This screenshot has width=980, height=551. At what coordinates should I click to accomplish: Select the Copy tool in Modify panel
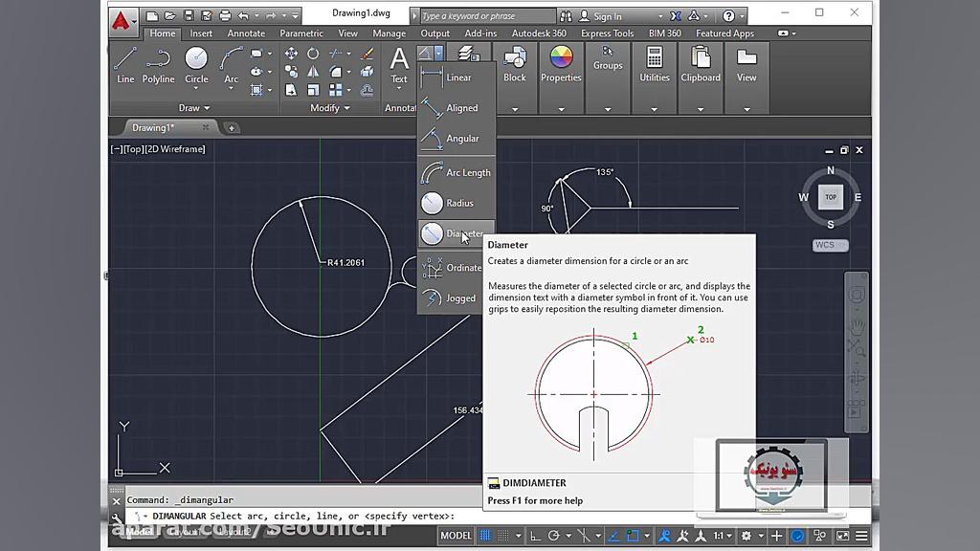[291, 72]
